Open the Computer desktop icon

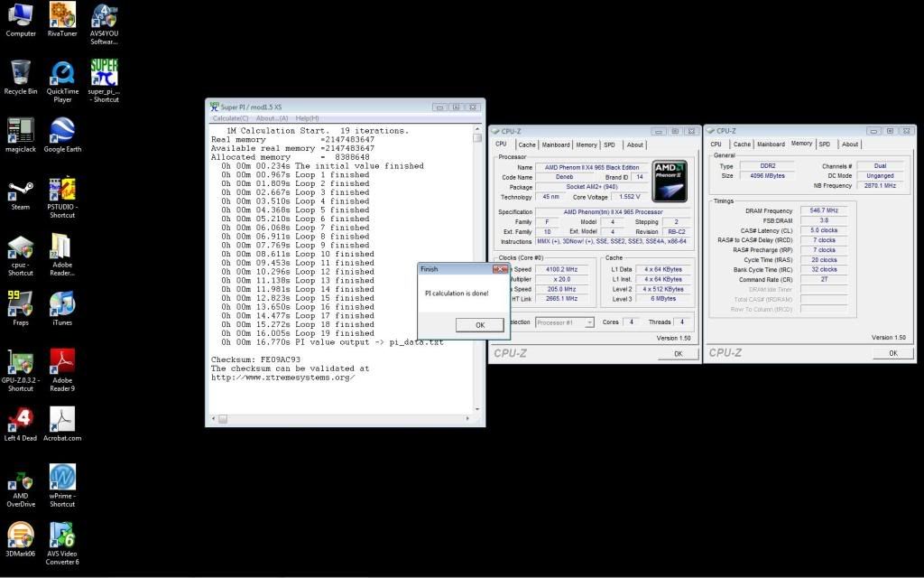tap(21, 20)
